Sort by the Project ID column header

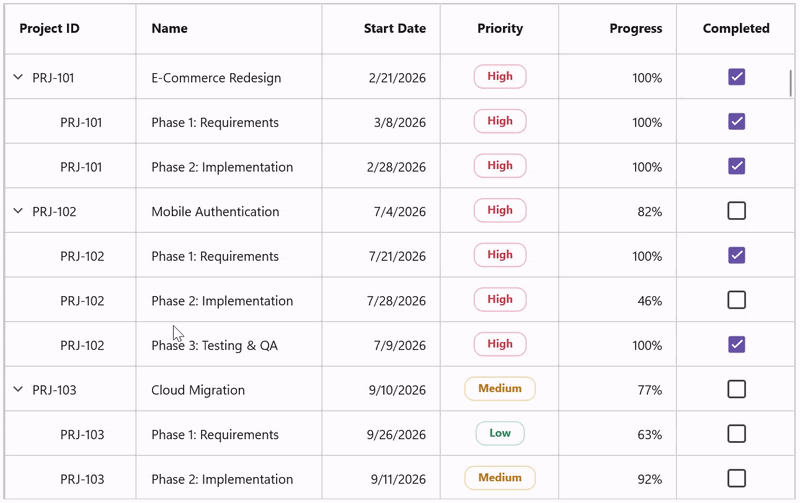tap(49, 29)
